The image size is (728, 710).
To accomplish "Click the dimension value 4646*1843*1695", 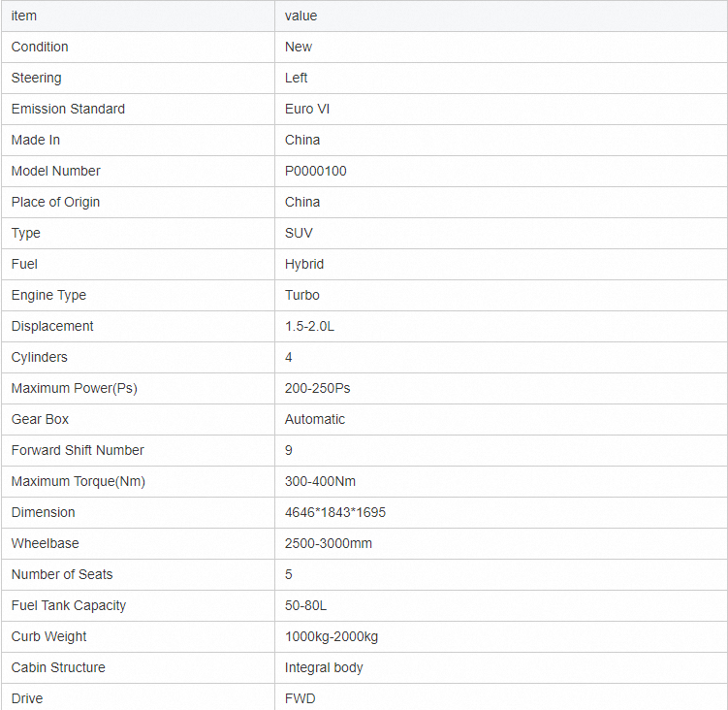I will 335,512.
